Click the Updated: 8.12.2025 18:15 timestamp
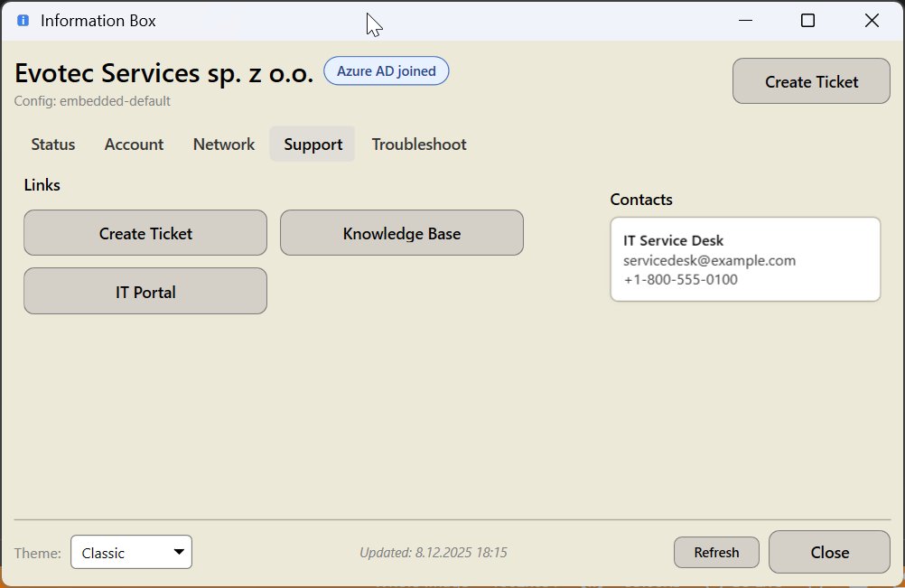Image resolution: width=905 pixels, height=588 pixels. (433, 553)
